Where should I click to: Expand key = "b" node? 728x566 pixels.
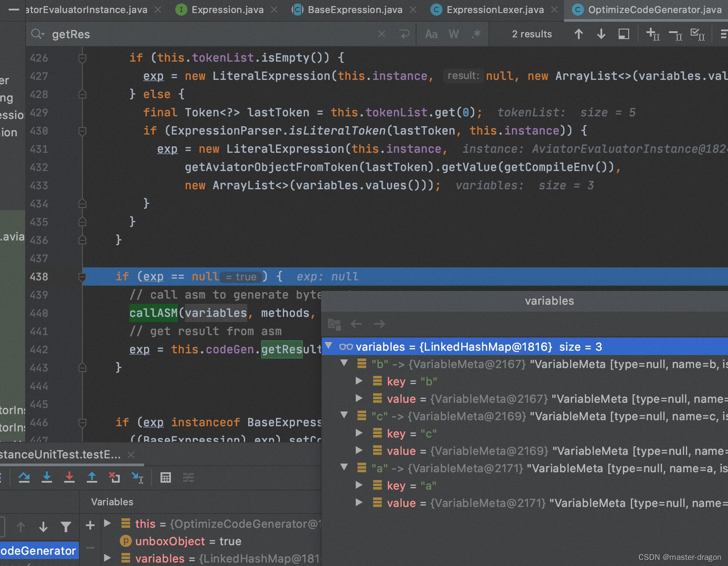tap(359, 381)
